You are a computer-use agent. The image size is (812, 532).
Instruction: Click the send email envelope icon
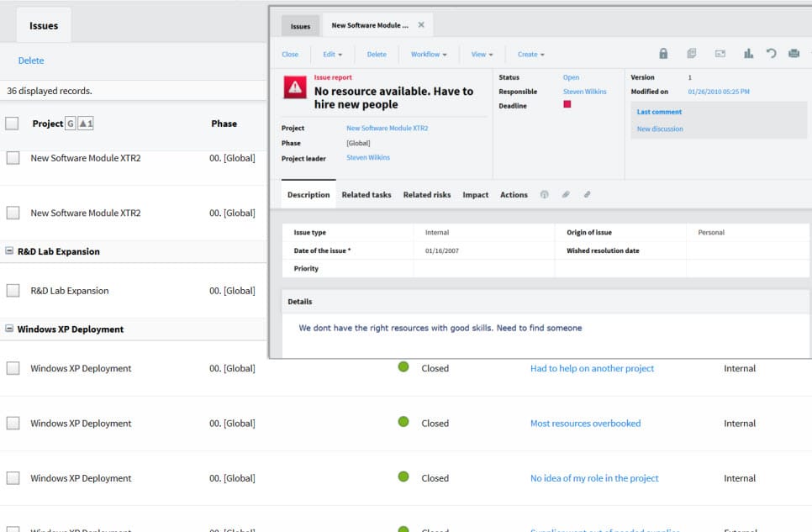(x=720, y=54)
